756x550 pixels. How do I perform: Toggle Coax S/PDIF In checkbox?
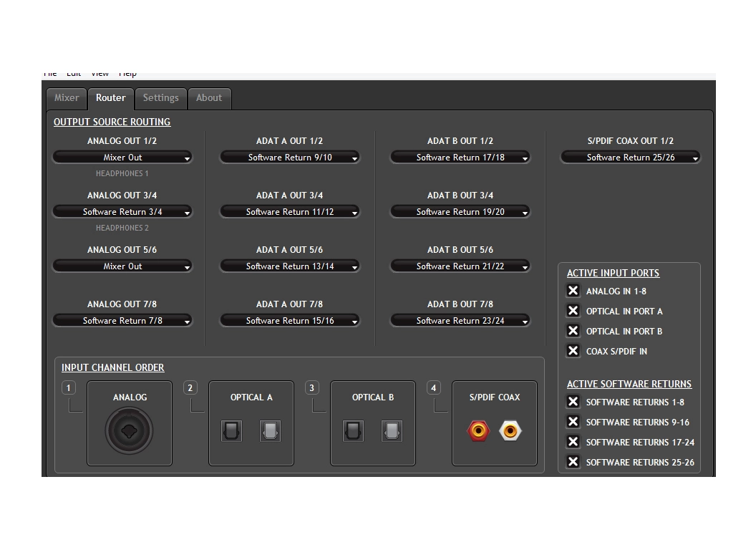pos(573,351)
